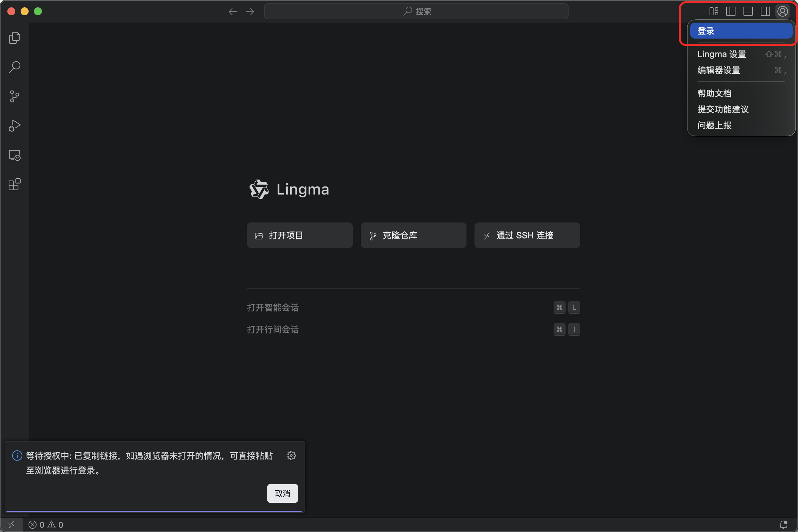Open the Source Control view
The height and width of the screenshot is (532, 798).
click(x=14, y=96)
